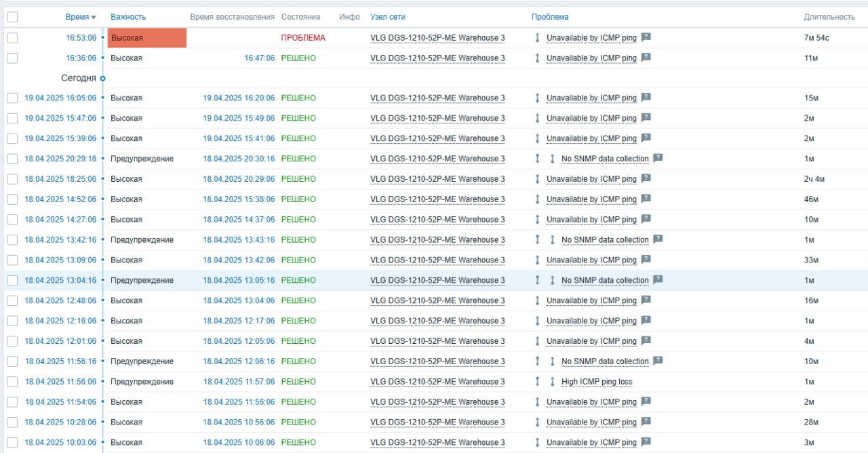This screenshot has height=453, width=868.
Task: Click description icon on 18.04.2025 18:25:06 row
Action: tap(646, 178)
